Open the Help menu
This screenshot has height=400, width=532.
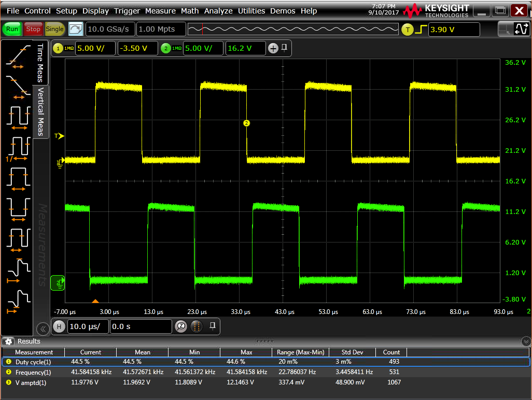(309, 11)
